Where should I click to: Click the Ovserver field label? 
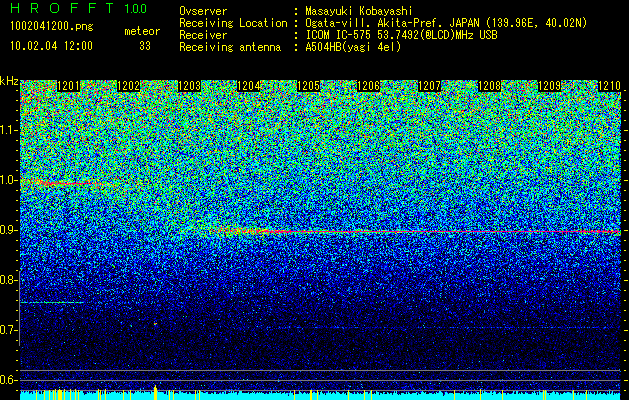[x=203, y=11]
